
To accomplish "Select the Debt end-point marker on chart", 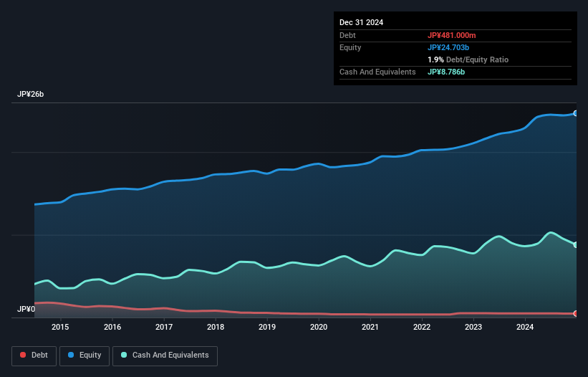I will 576,314.
